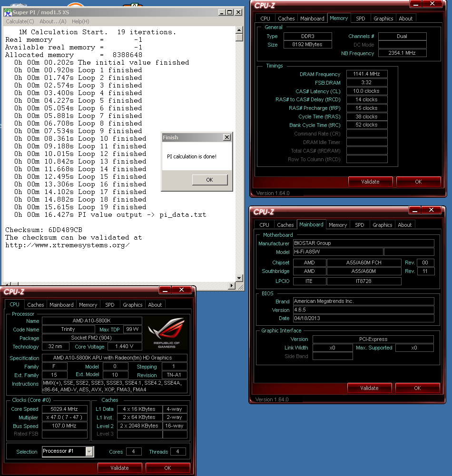Click the Super PI horizontal scrollbar right arrow
This screenshot has height=476, width=452.
point(232,286)
